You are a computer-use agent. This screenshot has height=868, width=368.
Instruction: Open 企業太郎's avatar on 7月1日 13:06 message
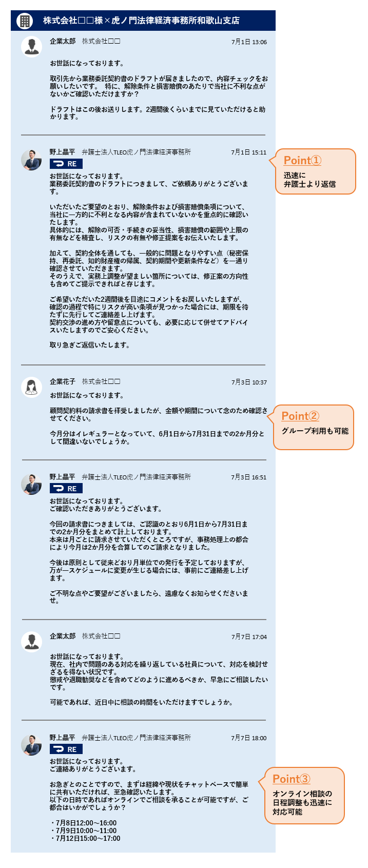[31, 46]
